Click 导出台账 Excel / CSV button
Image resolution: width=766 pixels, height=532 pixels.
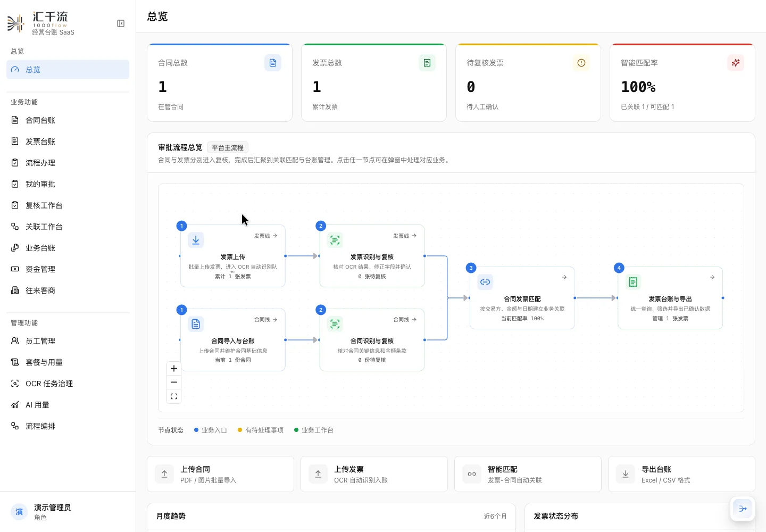point(681,474)
